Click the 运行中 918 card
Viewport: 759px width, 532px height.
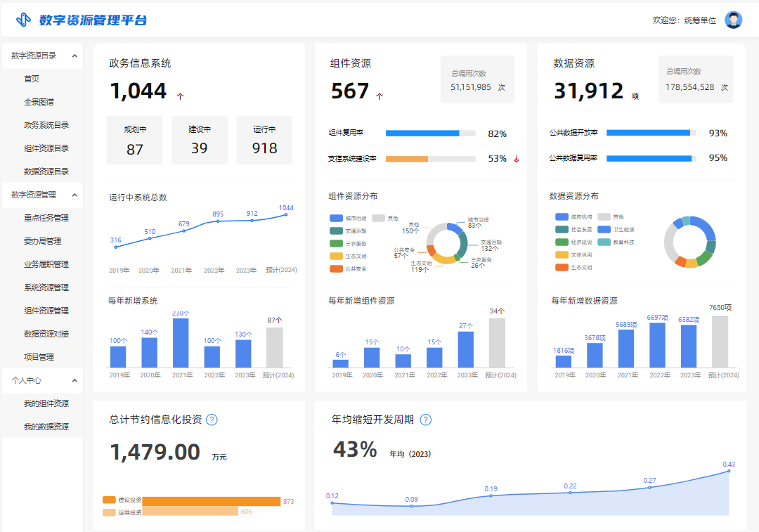(264, 141)
